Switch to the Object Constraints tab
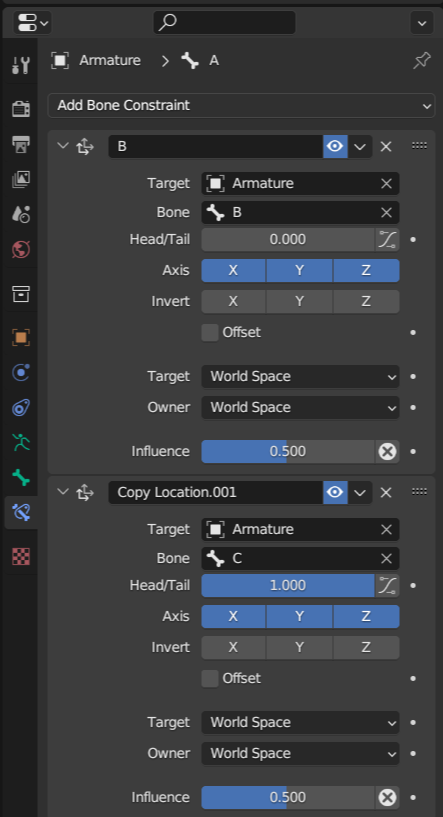This screenshot has height=817, width=443. [21, 407]
